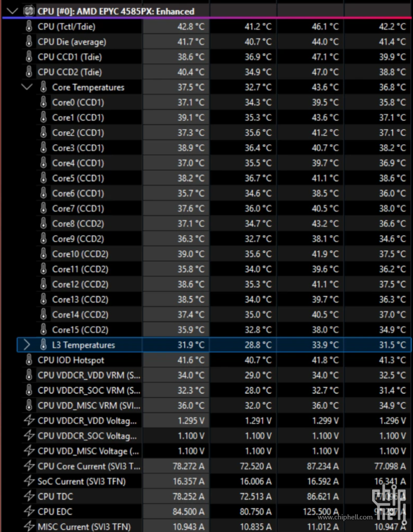
Task: Click thermometer icon beside Core2 (CCD1)
Action: 43,133
